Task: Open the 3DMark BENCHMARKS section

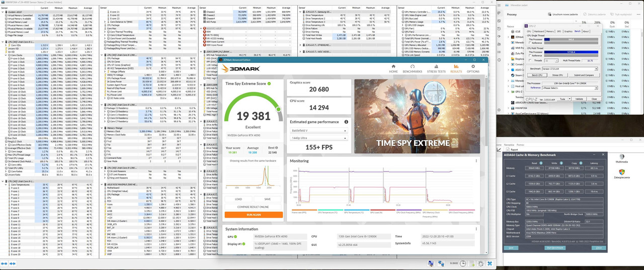Action: [413, 69]
